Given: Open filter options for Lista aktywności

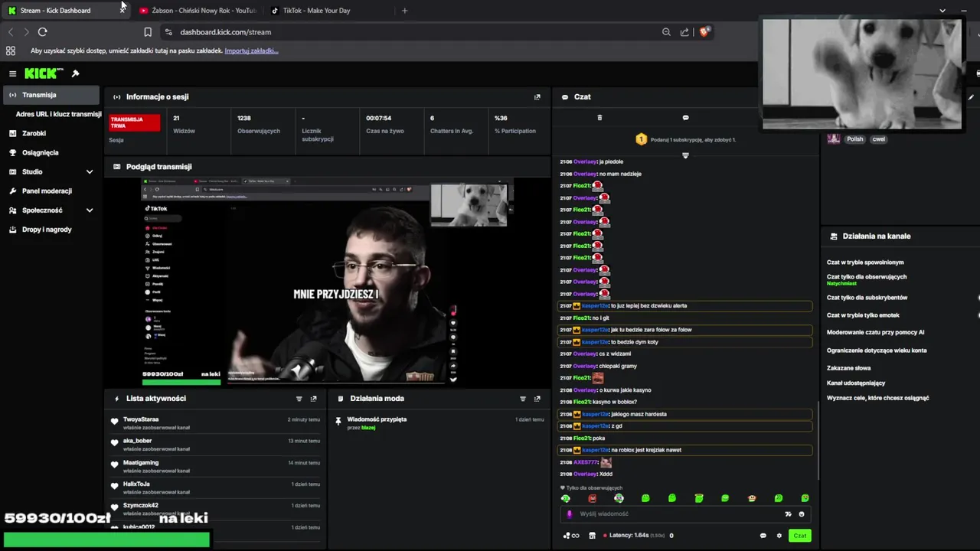Looking at the screenshot, I should coord(299,399).
